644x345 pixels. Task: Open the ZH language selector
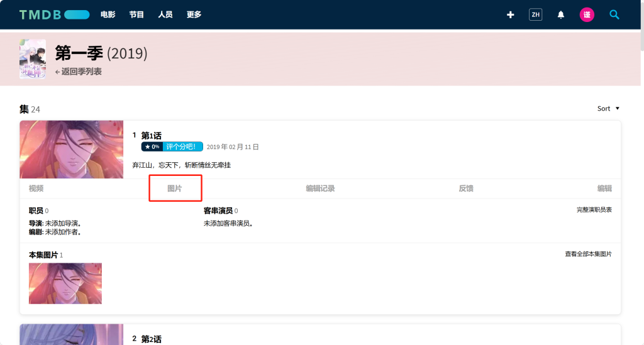click(x=535, y=14)
